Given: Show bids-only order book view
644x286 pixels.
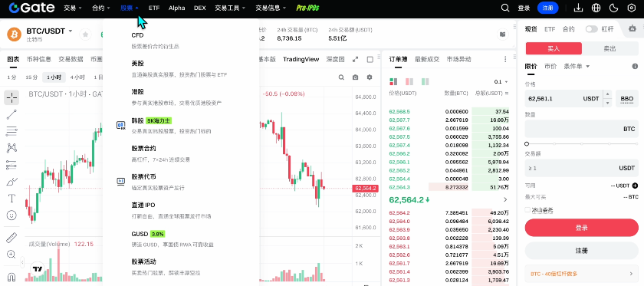Looking at the screenshot, I should coord(425,82).
